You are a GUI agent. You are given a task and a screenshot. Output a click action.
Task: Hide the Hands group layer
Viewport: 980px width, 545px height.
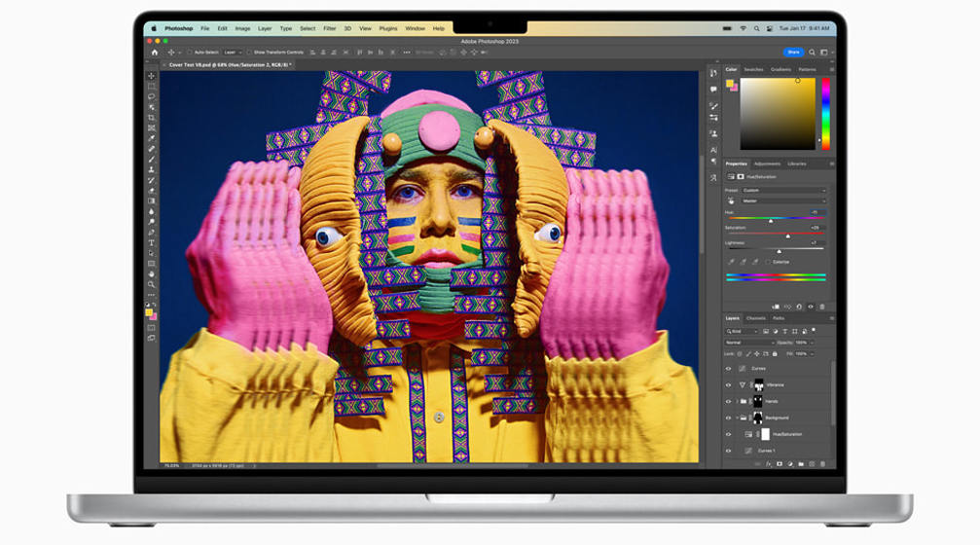(728, 401)
